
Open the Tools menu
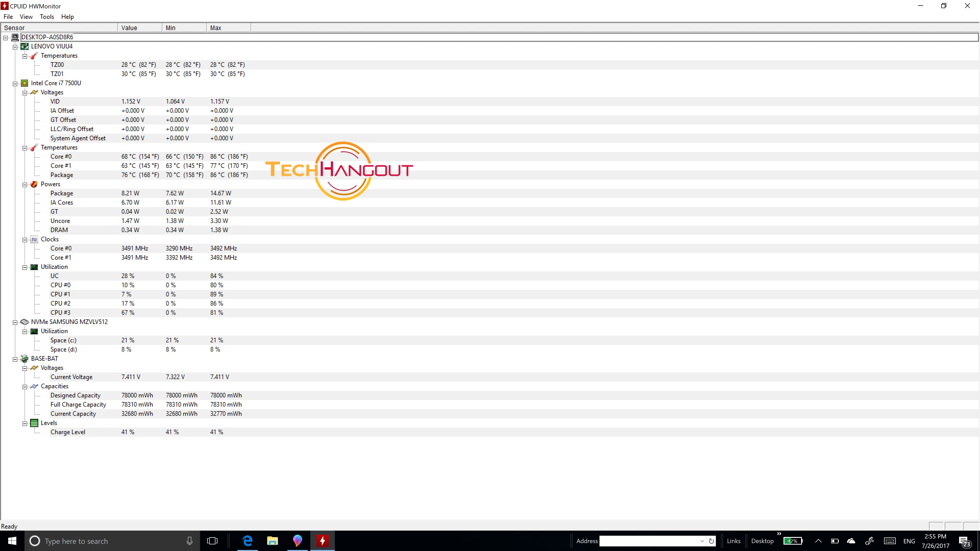coord(47,17)
